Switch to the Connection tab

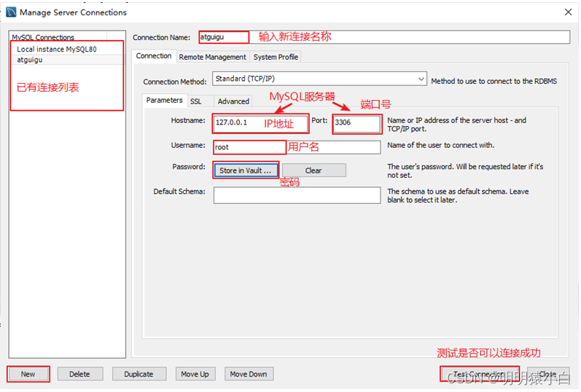[x=154, y=56]
